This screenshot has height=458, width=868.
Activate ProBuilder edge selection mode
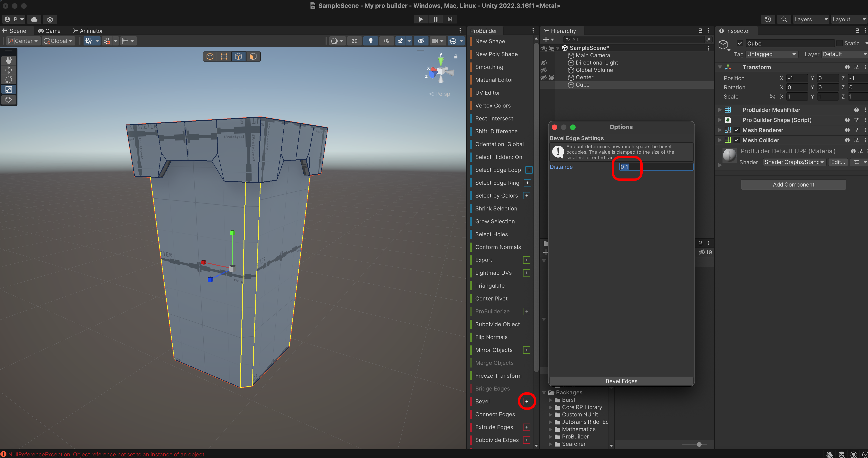(238, 56)
